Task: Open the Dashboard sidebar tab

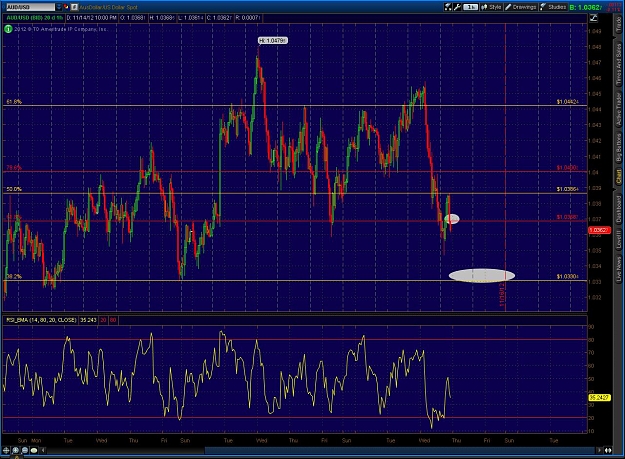Action: [x=618, y=209]
